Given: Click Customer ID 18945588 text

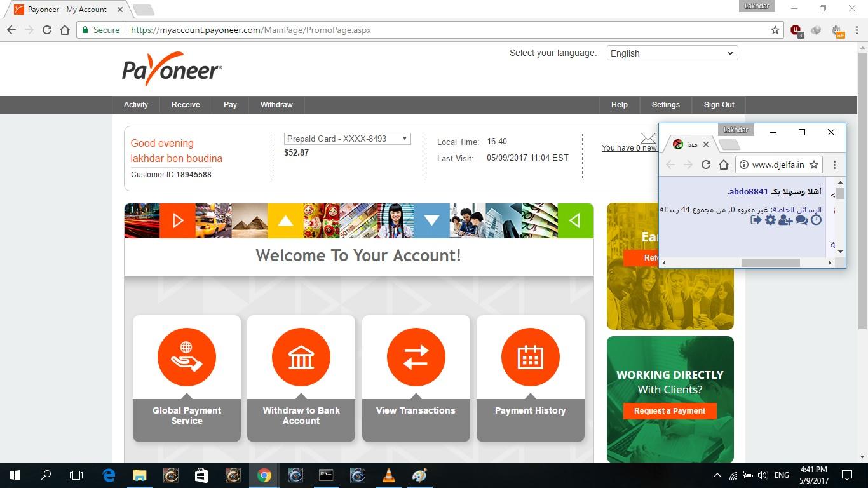Looking at the screenshot, I should pos(171,174).
